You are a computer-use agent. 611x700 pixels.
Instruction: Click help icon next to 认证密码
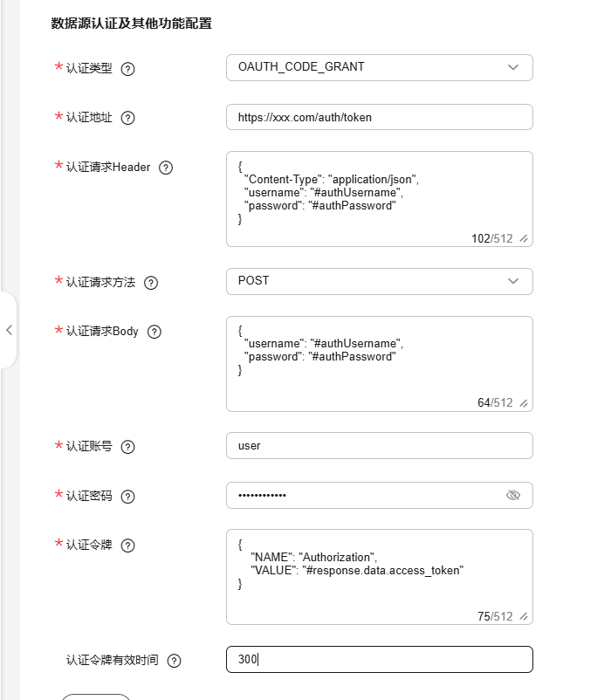click(x=127, y=497)
